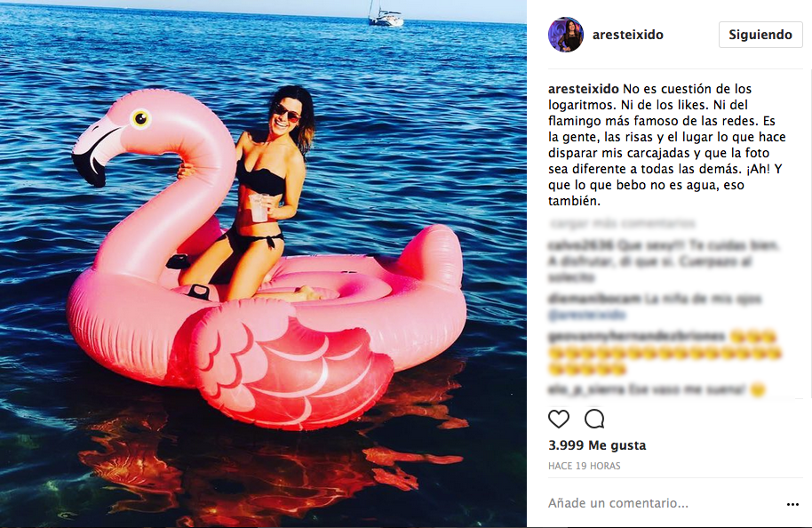
Task: Open the calvo2636 commenter profile
Action: pyautogui.click(x=581, y=244)
